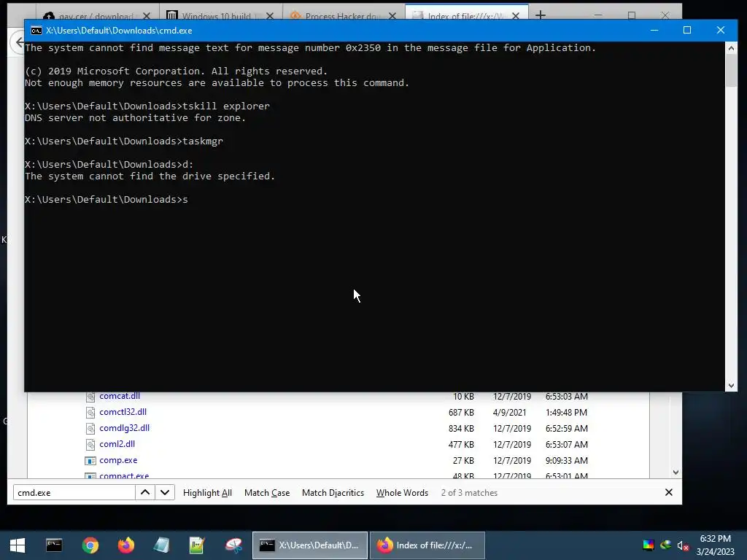Launch the pinned Command Prompt taskbar icon
This screenshot has height=560, width=747.
[54, 545]
